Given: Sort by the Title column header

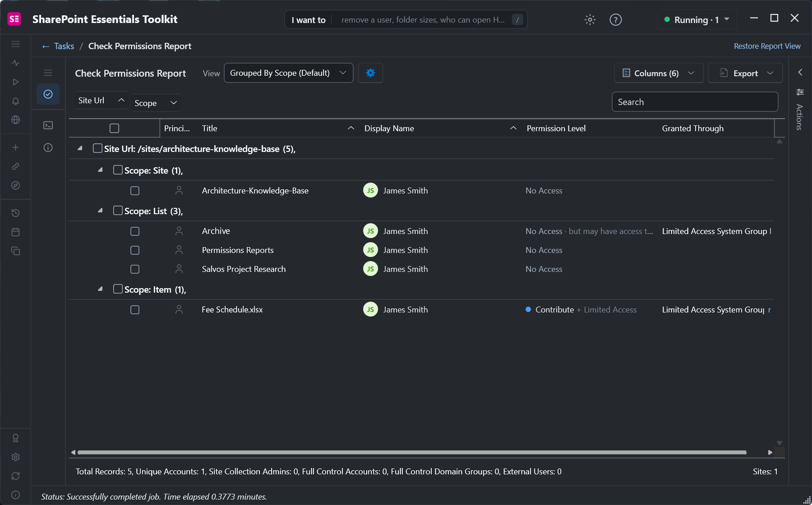Looking at the screenshot, I should 278,129.
